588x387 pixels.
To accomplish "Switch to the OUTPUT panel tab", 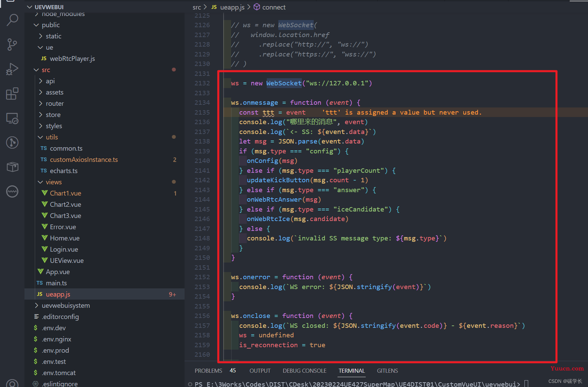I will [x=260, y=371].
